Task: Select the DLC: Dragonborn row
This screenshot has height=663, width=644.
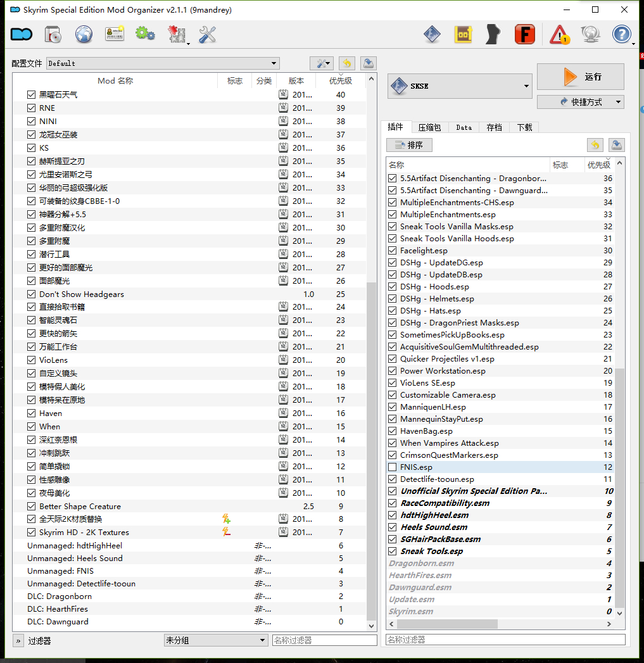Action: tap(189, 596)
